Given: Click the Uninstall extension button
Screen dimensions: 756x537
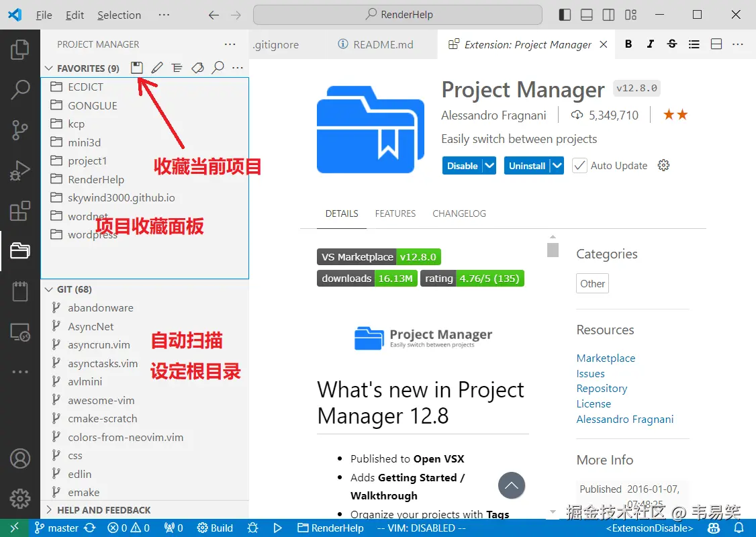Looking at the screenshot, I should 527,166.
